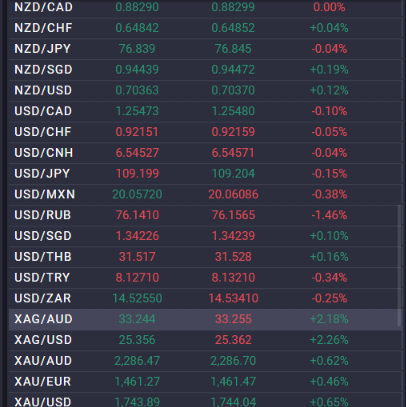
Task: Select the USD/RUB row
Action: [205, 215]
